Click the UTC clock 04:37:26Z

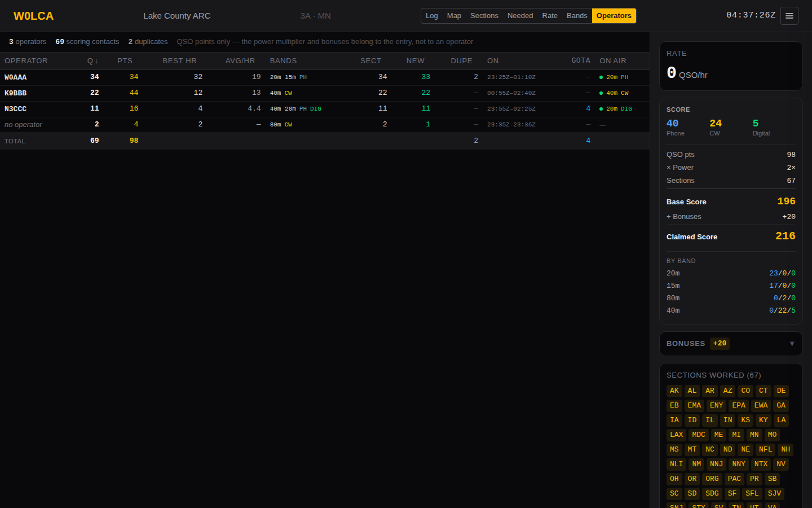[x=751, y=15]
